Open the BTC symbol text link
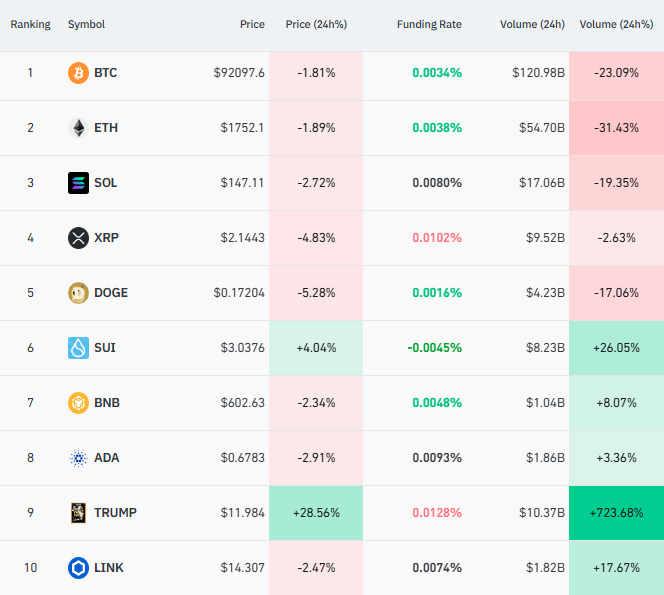This screenshot has width=664, height=595. click(x=105, y=73)
